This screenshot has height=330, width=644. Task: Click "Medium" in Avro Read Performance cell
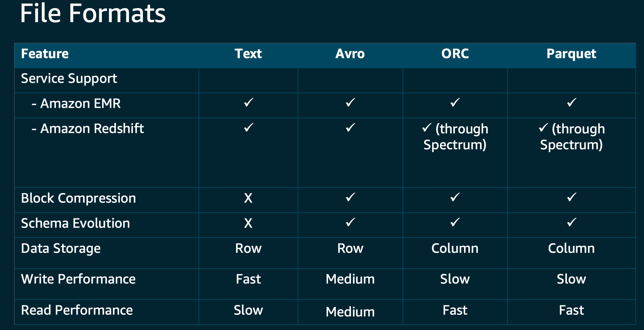[x=350, y=312]
